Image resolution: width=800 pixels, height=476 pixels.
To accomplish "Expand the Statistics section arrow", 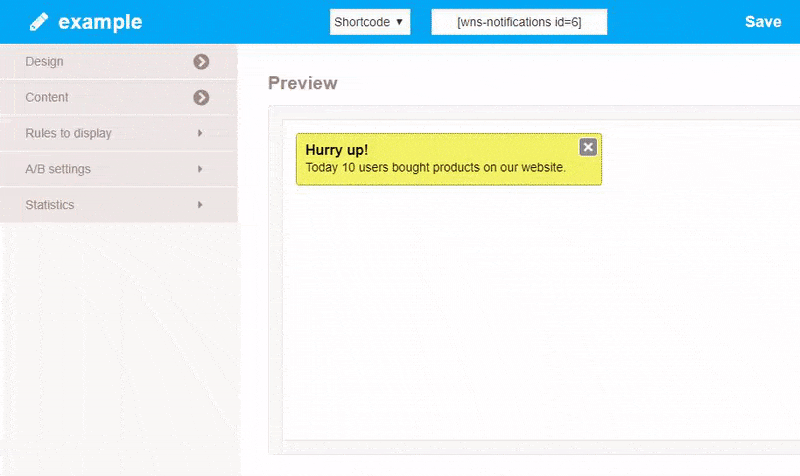I will (200, 205).
